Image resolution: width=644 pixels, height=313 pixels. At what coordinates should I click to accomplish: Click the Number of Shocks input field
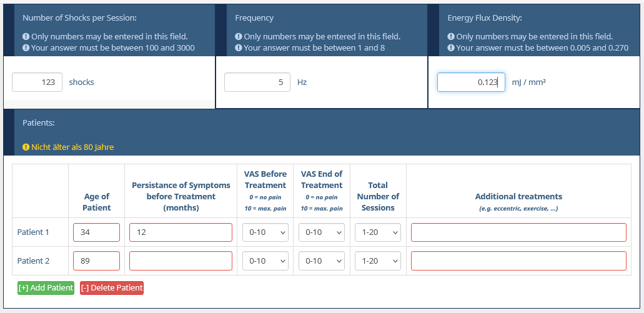tap(37, 82)
